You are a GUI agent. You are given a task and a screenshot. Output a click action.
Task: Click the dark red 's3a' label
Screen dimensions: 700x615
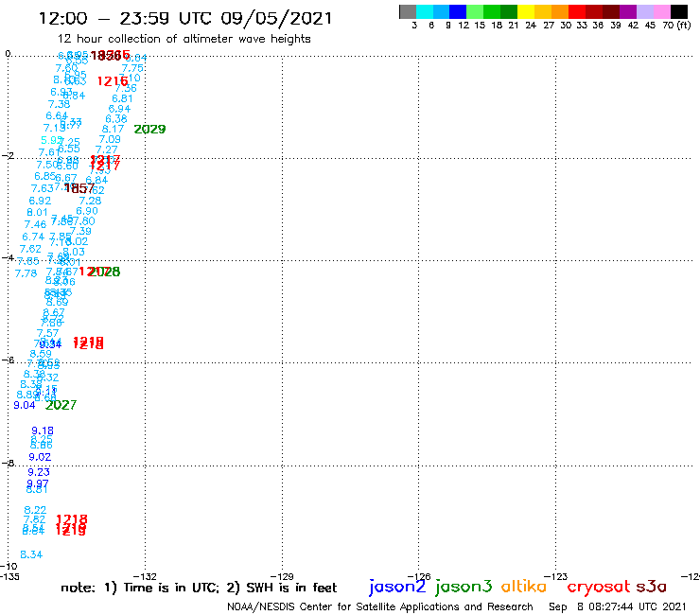[651, 587]
